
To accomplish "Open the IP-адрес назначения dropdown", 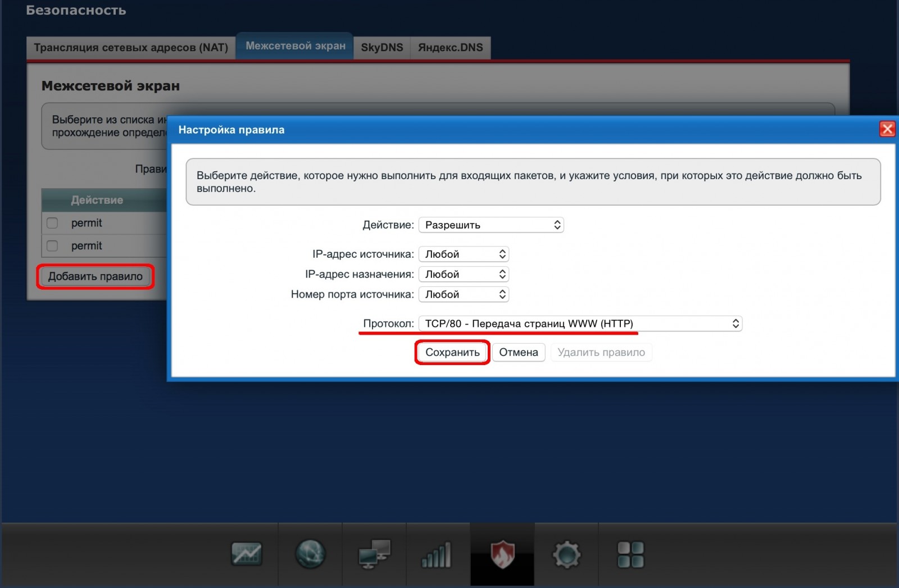I will pos(464,274).
